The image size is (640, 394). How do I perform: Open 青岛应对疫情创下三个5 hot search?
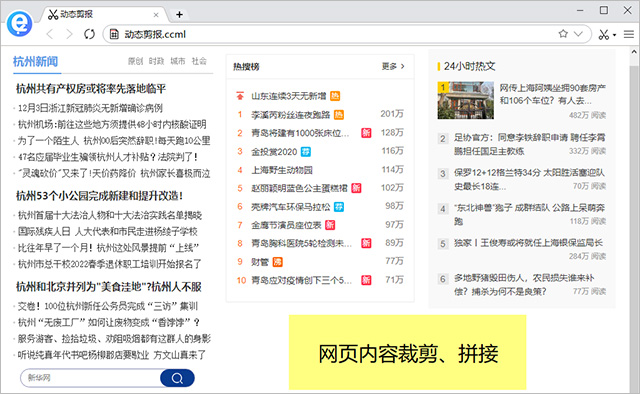[x=301, y=280]
